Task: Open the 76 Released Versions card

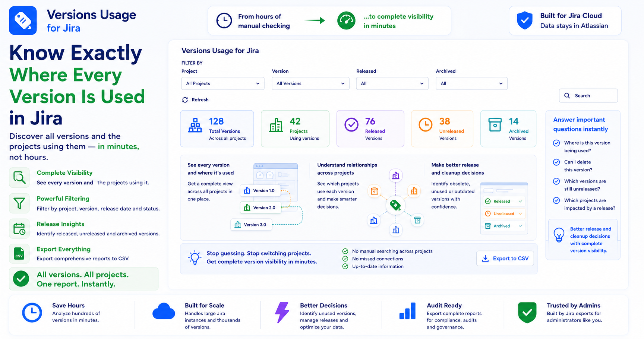Action: (370, 129)
